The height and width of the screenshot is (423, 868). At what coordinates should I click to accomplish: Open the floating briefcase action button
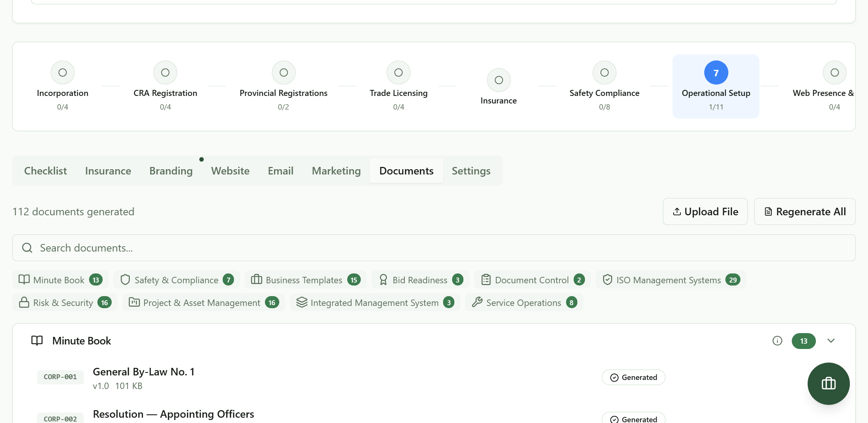point(829,384)
